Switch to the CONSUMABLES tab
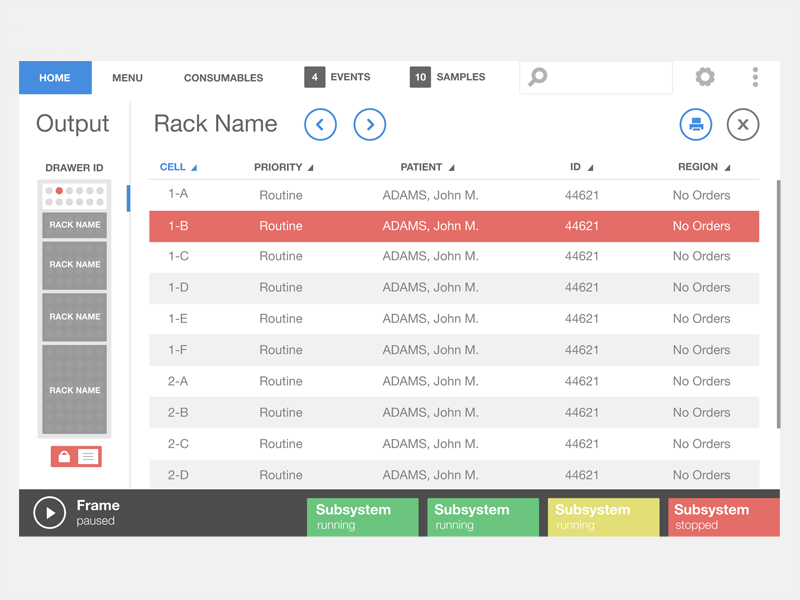The image size is (800, 600). [x=223, y=77]
